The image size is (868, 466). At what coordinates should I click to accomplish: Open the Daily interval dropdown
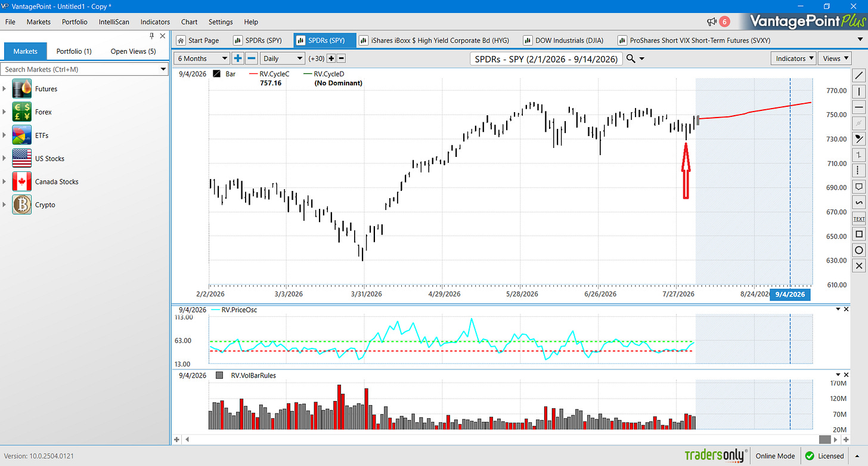coord(283,58)
